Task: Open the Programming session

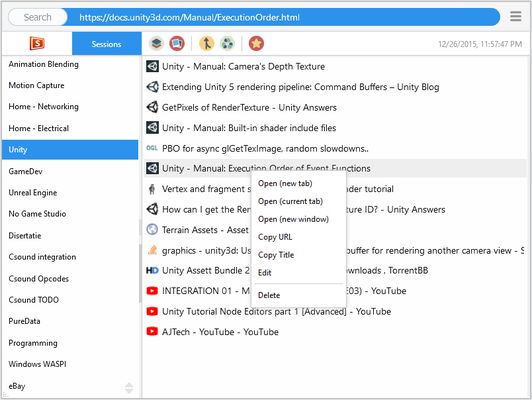Action: tap(70, 343)
